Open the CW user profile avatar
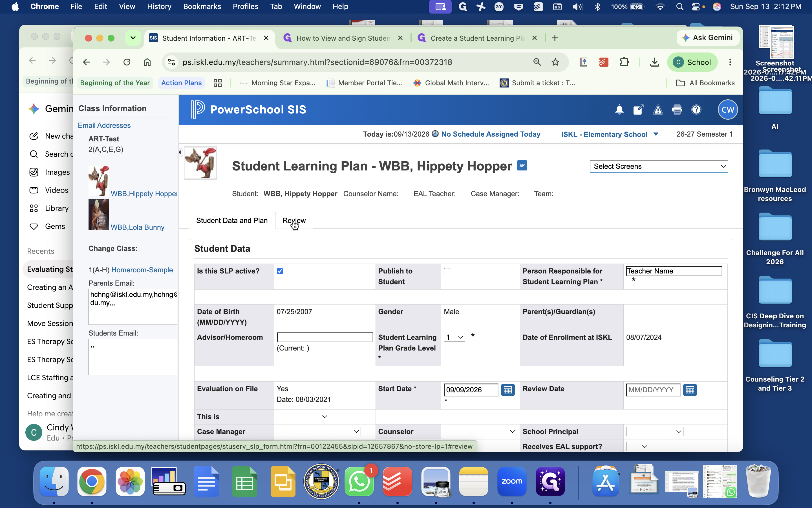The height and width of the screenshot is (508, 812). 727,110
